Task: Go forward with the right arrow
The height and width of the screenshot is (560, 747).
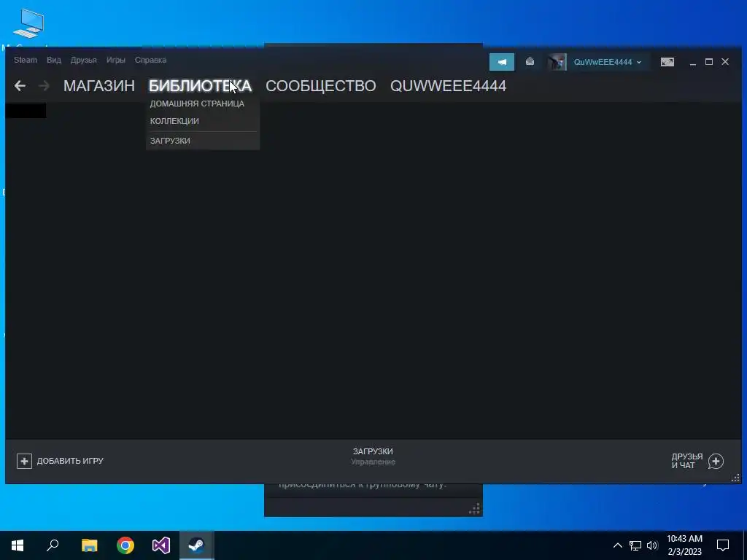Action: pyautogui.click(x=44, y=86)
